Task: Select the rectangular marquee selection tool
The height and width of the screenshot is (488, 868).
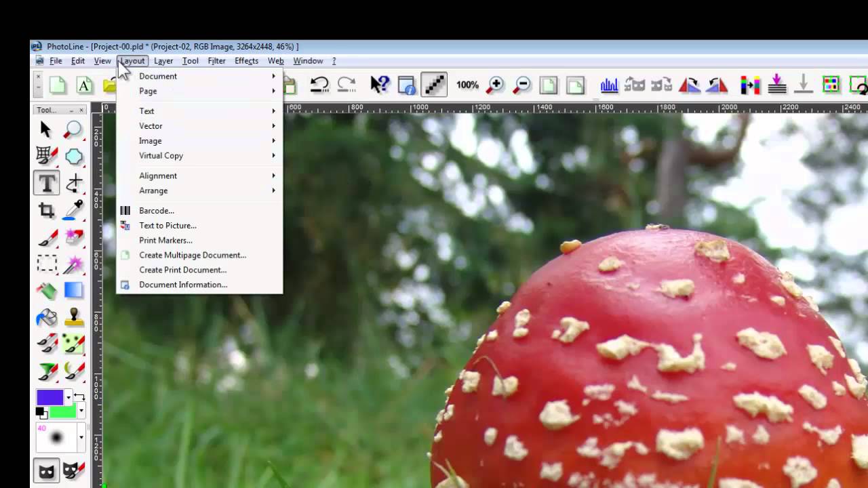Action: coord(46,264)
